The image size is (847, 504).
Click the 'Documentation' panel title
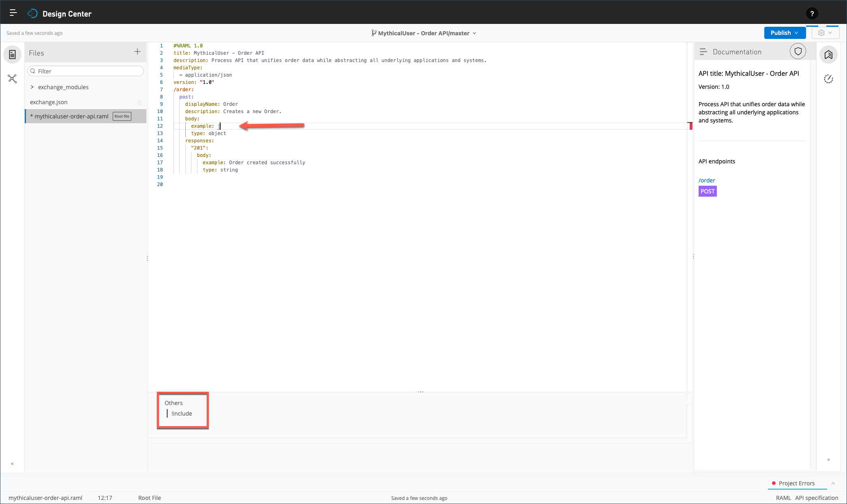[x=737, y=52]
